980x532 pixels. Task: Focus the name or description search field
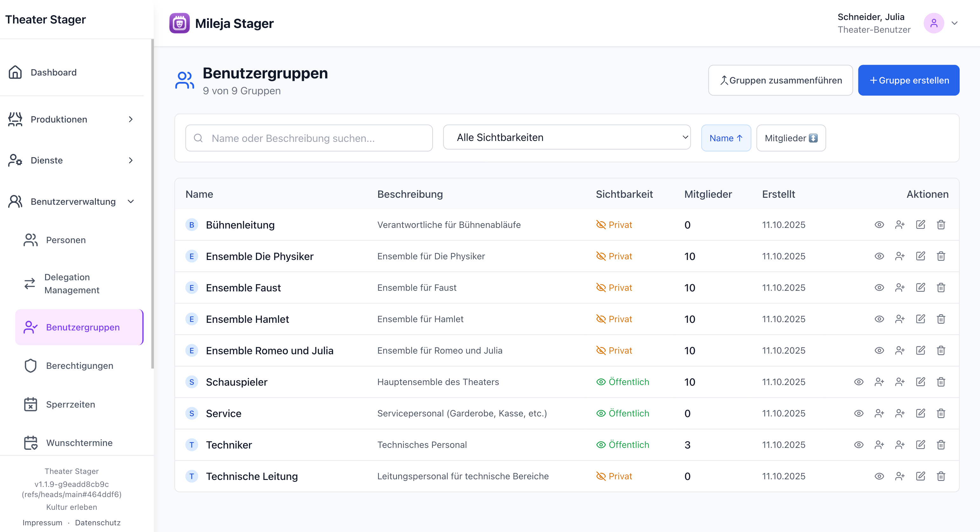click(309, 138)
